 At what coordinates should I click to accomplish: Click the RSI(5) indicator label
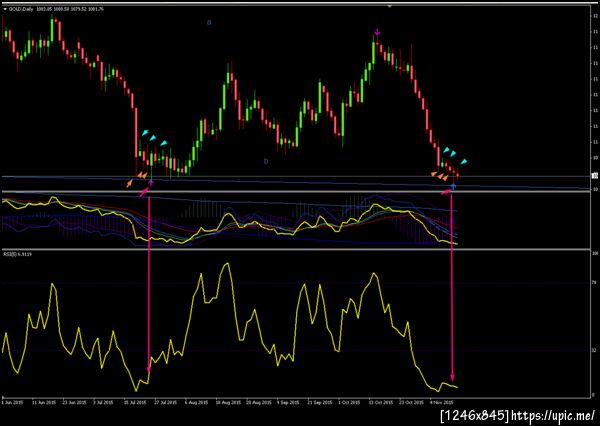(18, 254)
